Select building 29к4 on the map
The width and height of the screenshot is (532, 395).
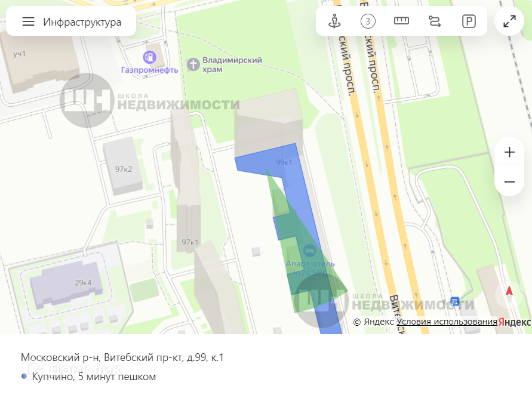click(x=83, y=282)
